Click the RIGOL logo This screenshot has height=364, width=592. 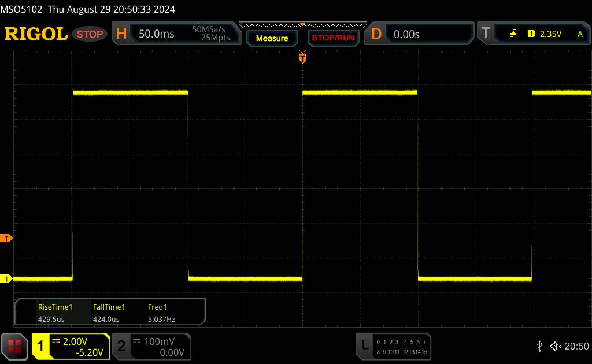tap(36, 34)
